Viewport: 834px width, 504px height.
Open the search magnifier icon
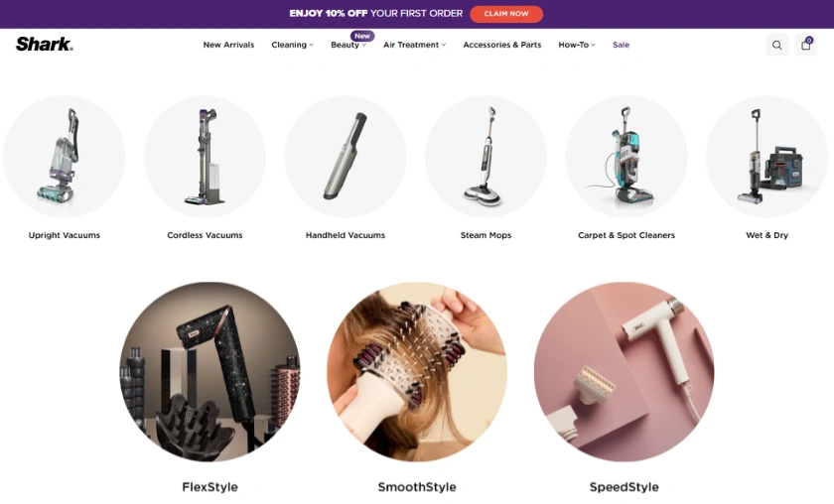[x=777, y=46]
